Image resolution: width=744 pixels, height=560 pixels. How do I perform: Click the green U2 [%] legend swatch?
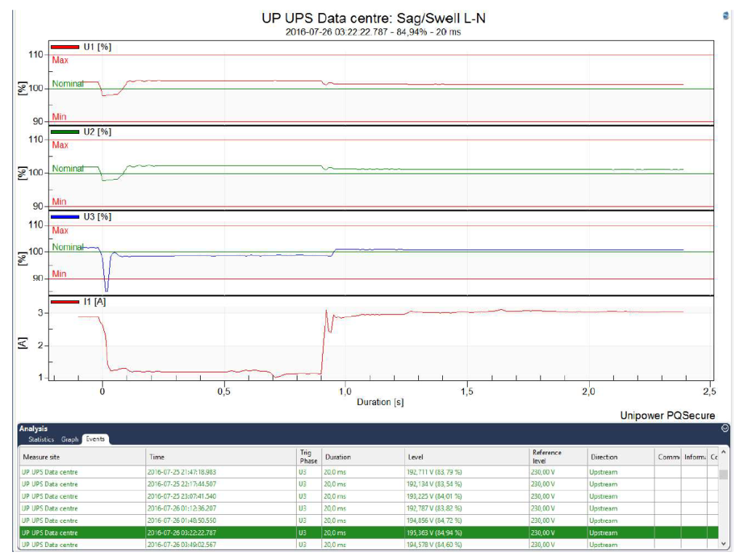(65, 132)
